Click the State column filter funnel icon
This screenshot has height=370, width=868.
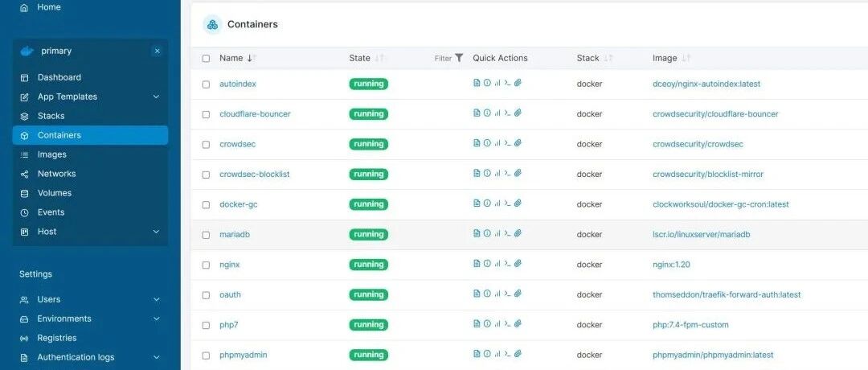(x=459, y=58)
